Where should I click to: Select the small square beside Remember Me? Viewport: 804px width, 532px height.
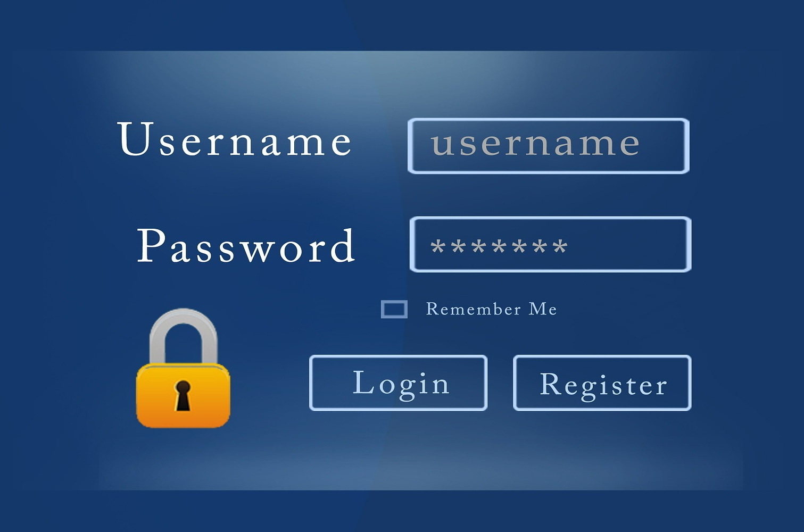(394, 309)
